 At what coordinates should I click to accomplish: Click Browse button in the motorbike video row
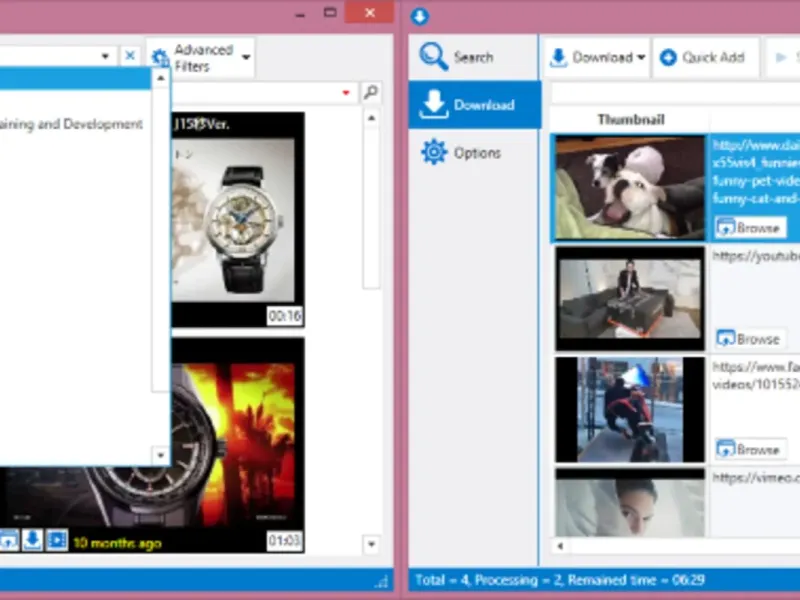point(749,449)
